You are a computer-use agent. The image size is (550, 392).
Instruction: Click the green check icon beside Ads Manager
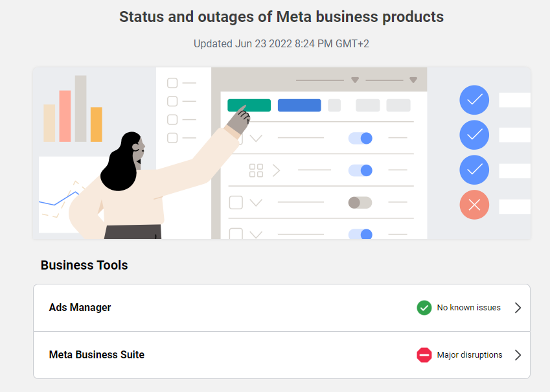424,308
